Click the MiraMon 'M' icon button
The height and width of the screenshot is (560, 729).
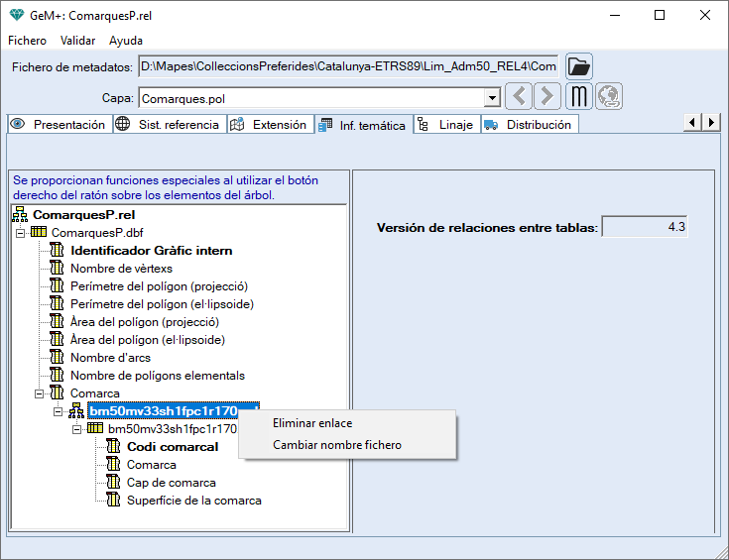coord(579,97)
